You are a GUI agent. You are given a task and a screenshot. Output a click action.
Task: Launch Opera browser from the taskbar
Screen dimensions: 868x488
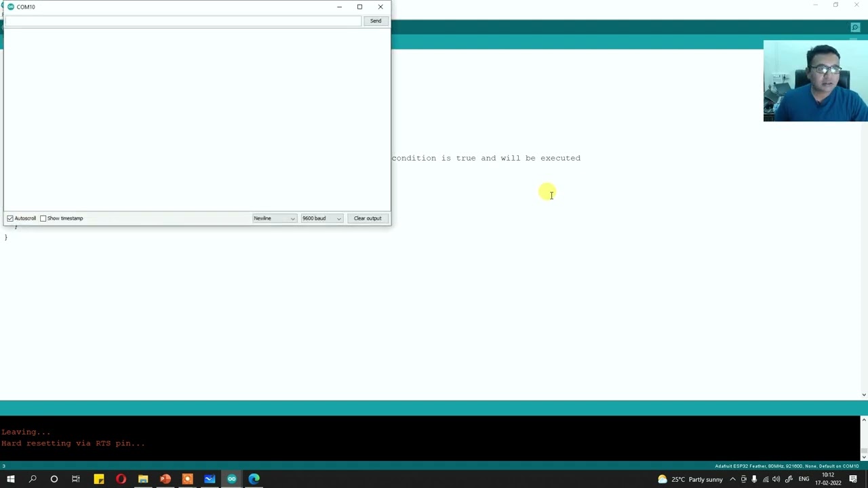coord(121,479)
